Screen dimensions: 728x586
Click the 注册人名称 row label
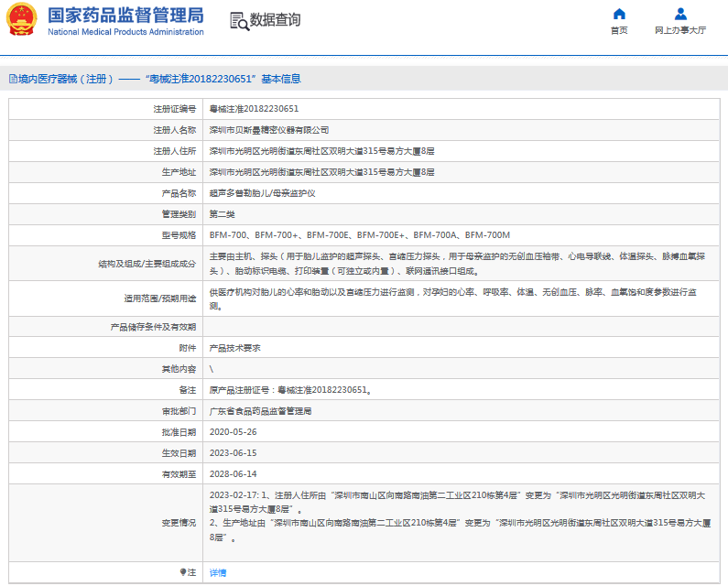175,130
